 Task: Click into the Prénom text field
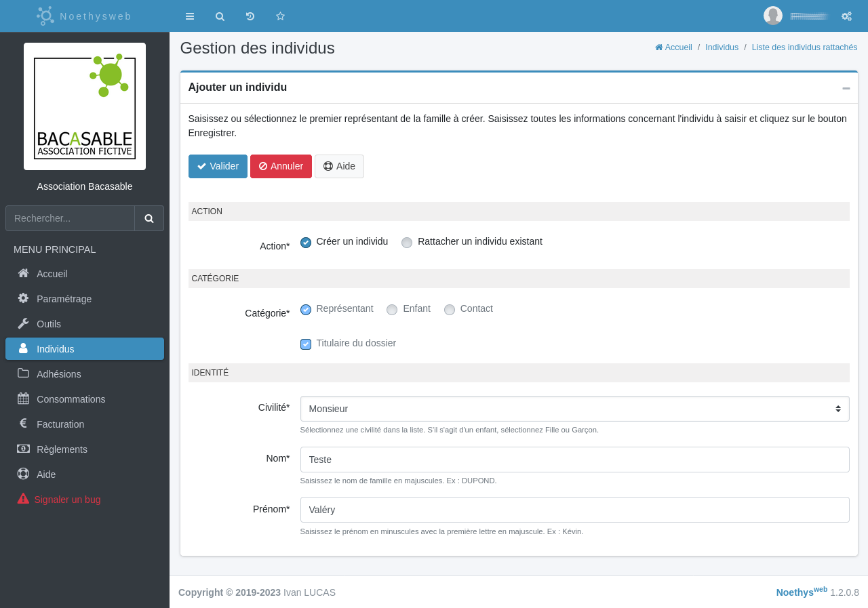[x=574, y=510]
